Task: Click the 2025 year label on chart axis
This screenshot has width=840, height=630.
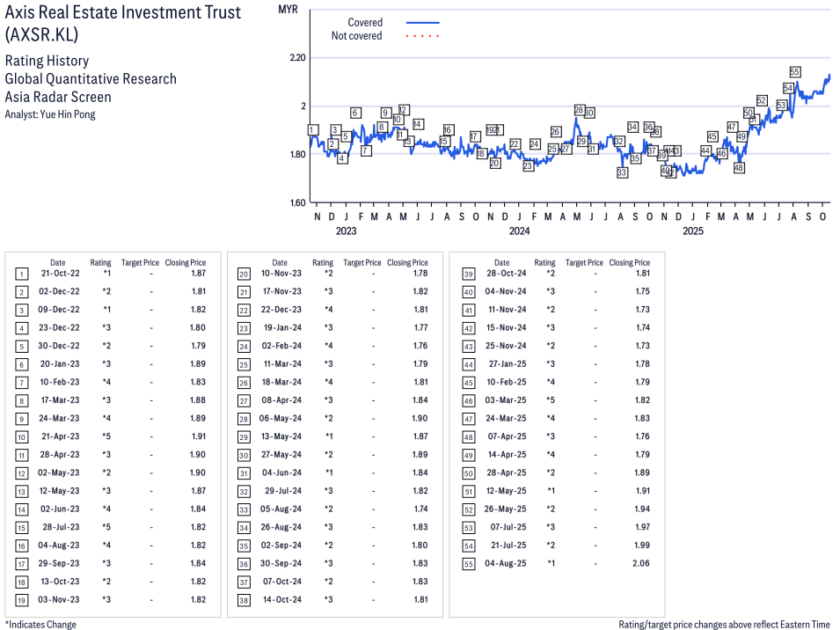Action: pos(693,231)
